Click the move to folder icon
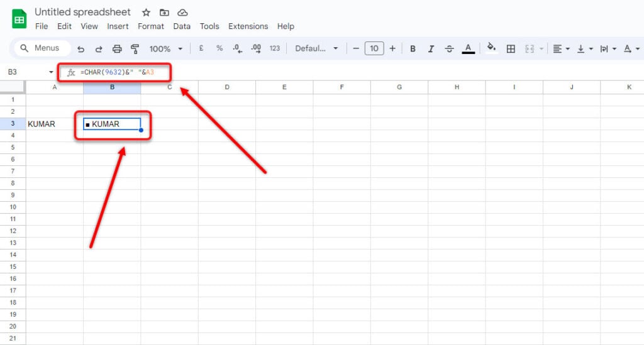This screenshot has width=644, height=345. [164, 13]
